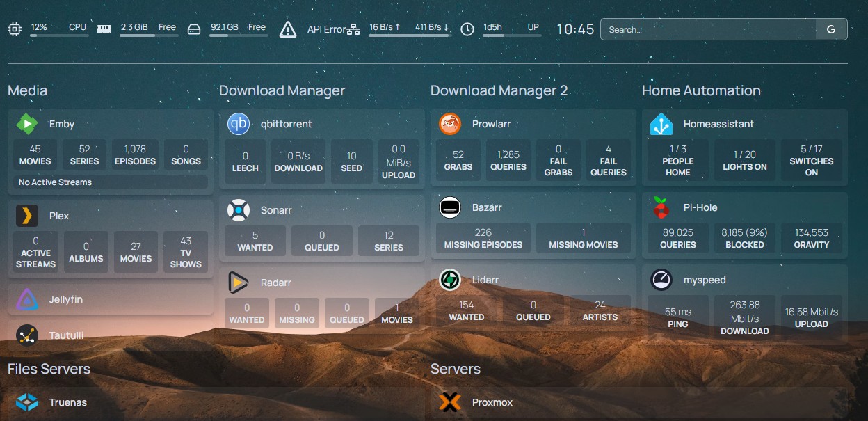The width and height of the screenshot is (868, 421).
Task: Open Homeassistant
Action: click(x=719, y=124)
